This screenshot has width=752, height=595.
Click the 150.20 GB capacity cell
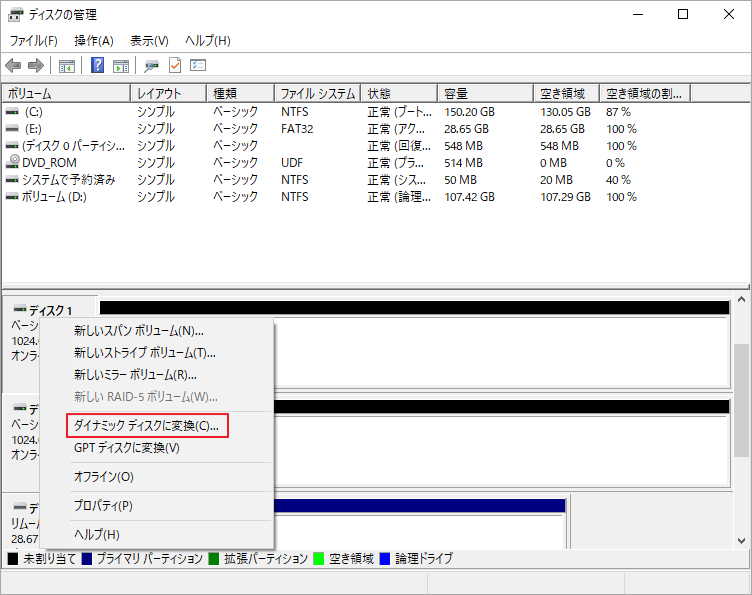470,112
